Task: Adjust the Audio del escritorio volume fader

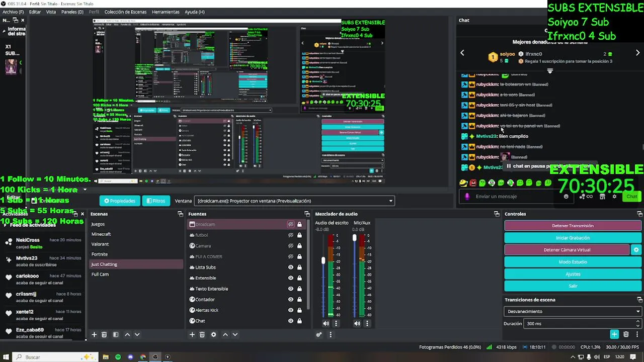Action: [x=324, y=260]
